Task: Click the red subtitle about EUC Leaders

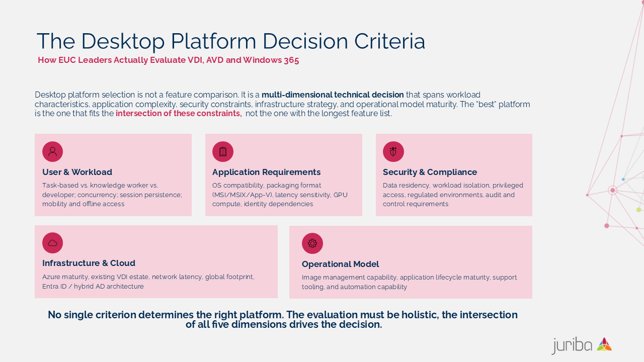Action: [169, 60]
